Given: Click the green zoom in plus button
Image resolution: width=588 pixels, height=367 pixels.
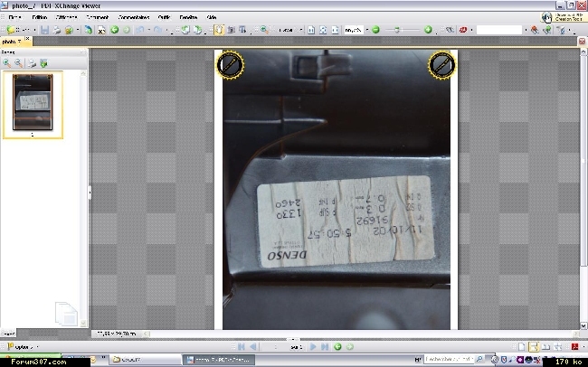Looking at the screenshot, I should [x=428, y=30].
